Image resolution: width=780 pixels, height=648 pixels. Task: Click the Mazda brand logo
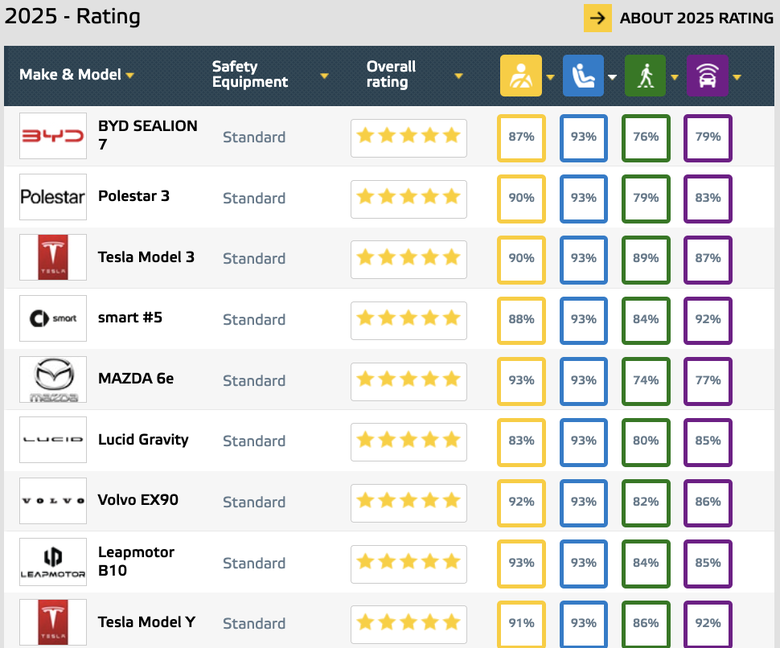click(x=53, y=380)
